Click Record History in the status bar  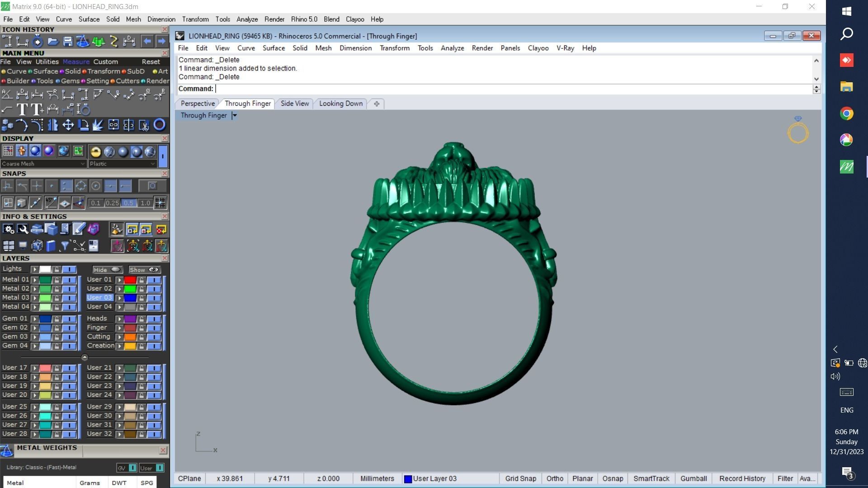[742, 479]
